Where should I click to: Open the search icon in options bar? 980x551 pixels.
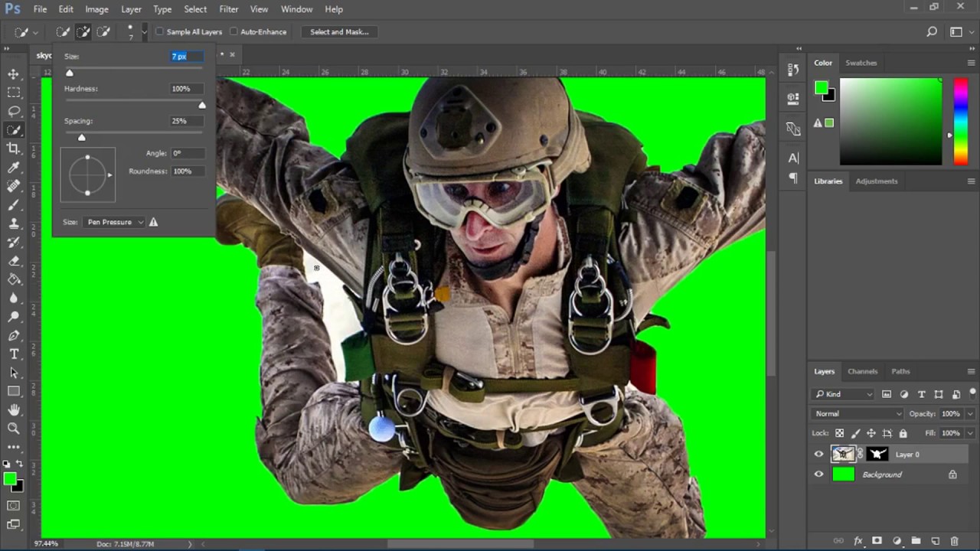point(932,32)
